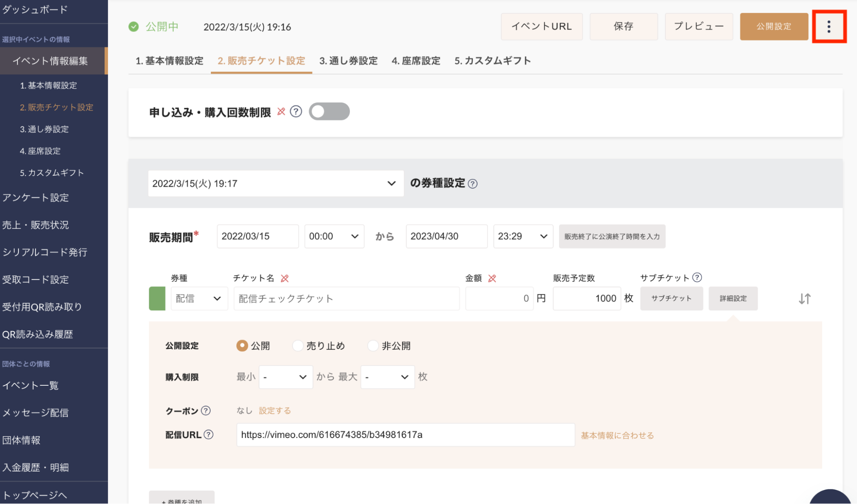The width and height of the screenshot is (857, 504).
Task: Click the ticket reorder up-down arrows icon
Action: pos(804,299)
